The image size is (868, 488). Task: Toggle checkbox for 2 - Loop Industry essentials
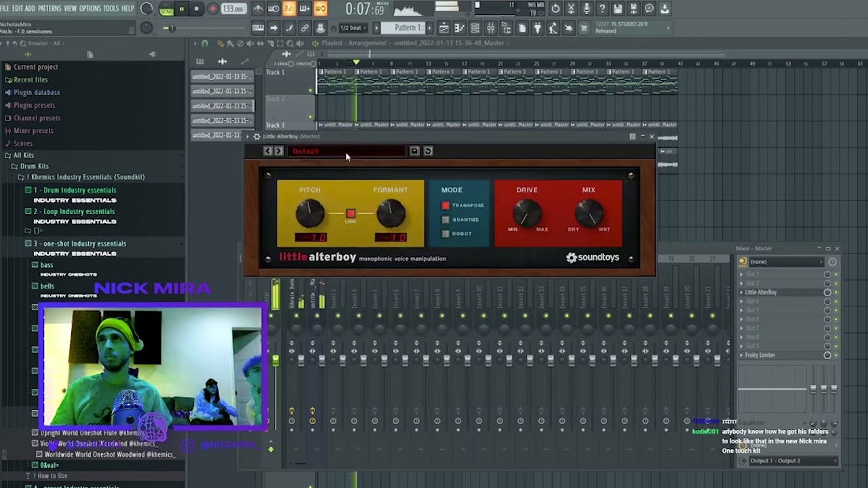[x=28, y=211]
